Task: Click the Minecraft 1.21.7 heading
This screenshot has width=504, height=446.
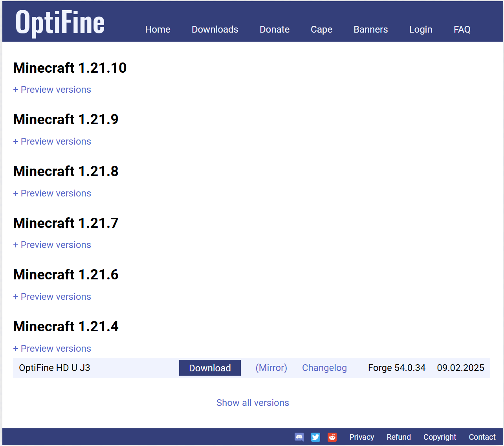Action: 66,223
